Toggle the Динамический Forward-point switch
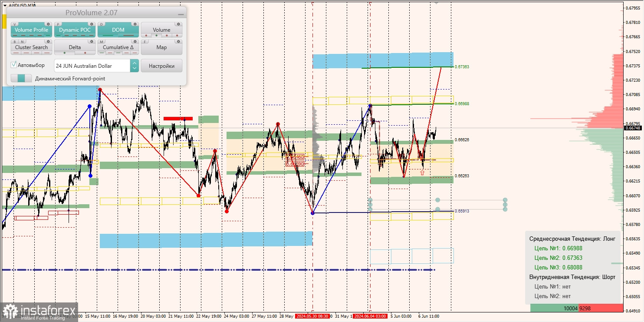 pyautogui.click(x=21, y=78)
